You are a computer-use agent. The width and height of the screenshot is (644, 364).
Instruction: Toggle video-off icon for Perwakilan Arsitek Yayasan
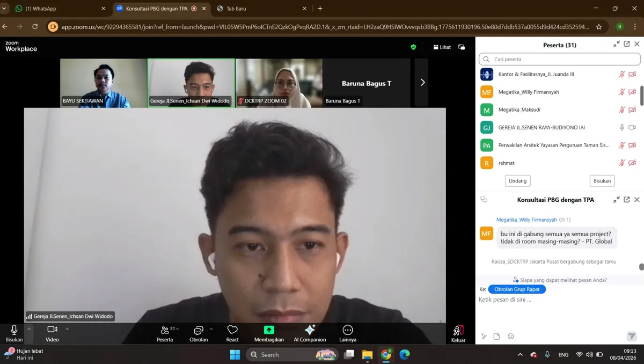[x=632, y=145]
